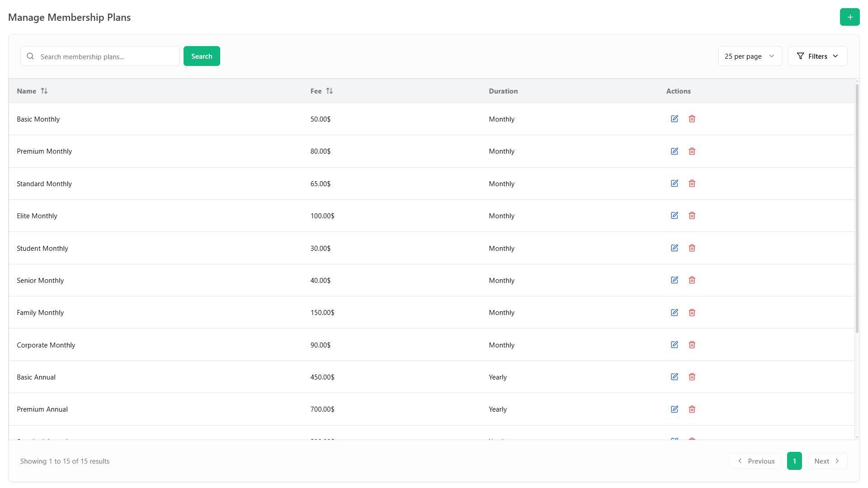Click the Duration column header
The width and height of the screenshot is (868, 488).
coord(503,91)
